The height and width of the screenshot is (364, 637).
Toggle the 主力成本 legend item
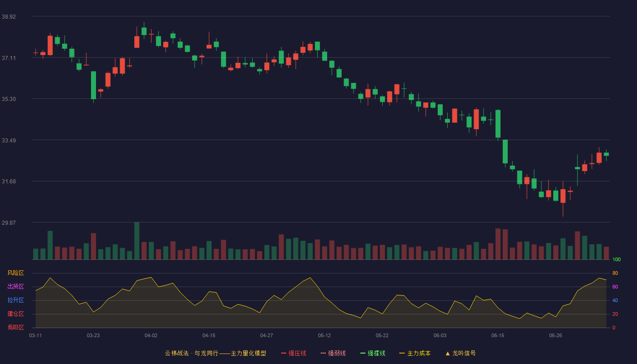pos(415,353)
